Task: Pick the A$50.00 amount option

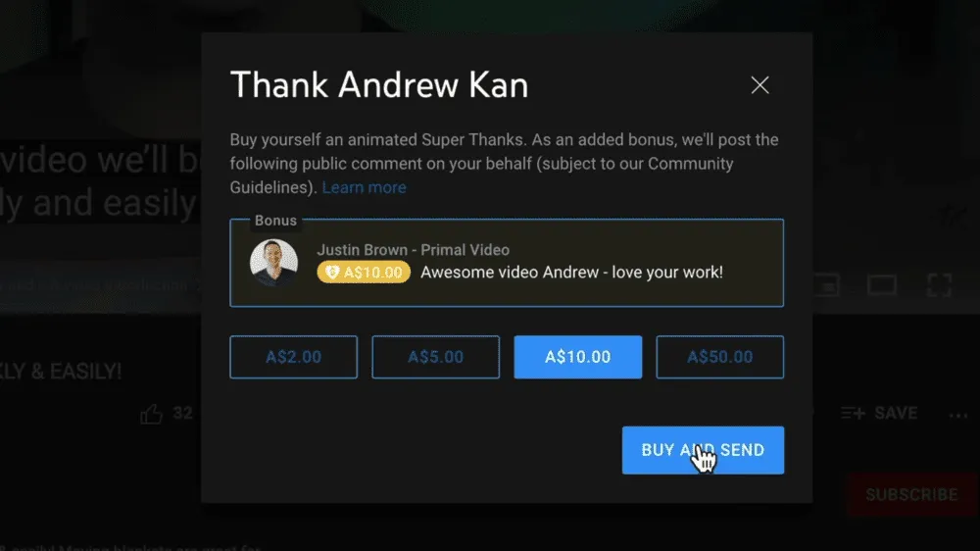Action: (720, 357)
